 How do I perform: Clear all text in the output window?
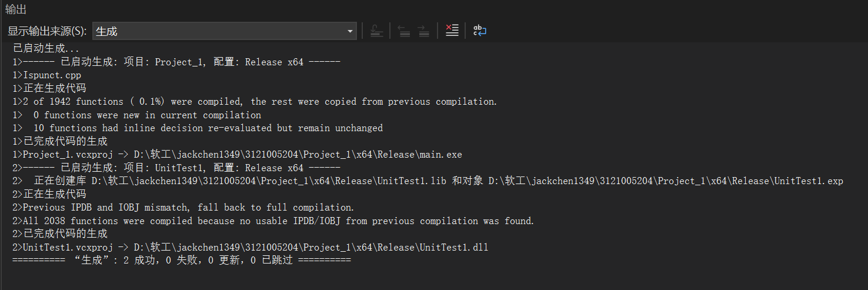pyautogui.click(x=452, y=31)
